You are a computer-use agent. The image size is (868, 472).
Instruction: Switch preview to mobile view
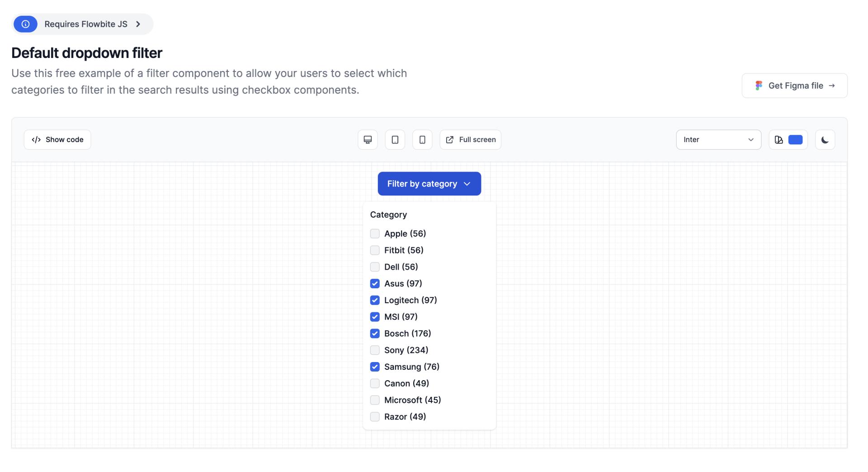pyautogui.click(x=422, y=139)
